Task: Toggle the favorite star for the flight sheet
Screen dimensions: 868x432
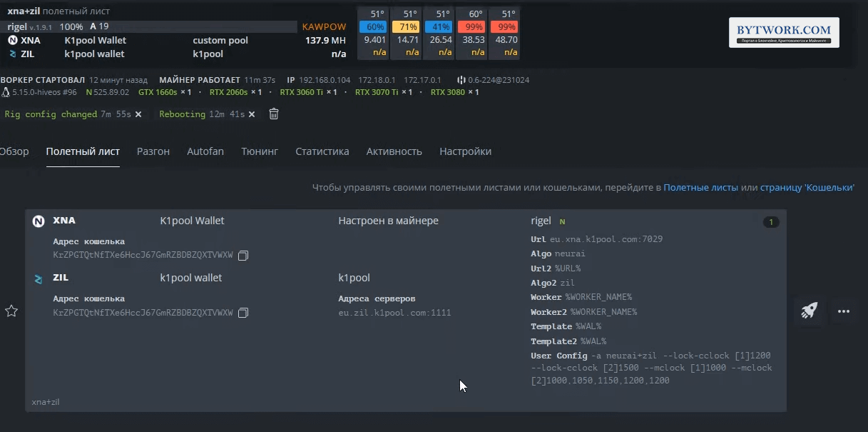Action: [11, 311]
